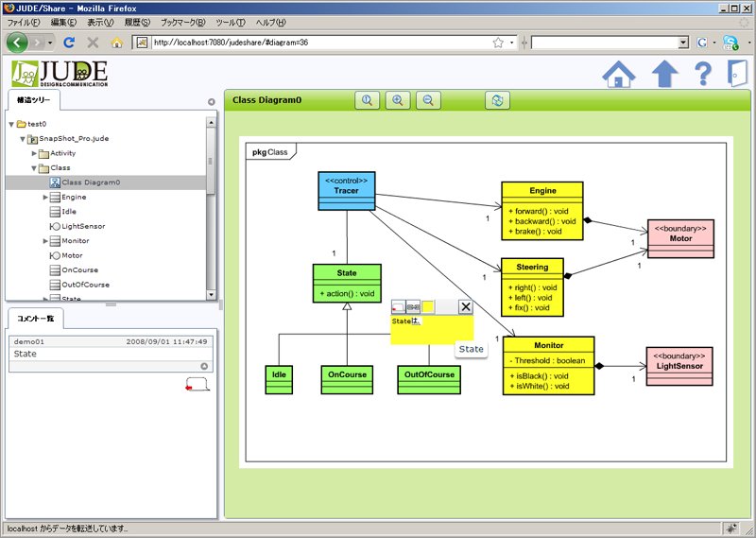Open the address bar dropdown arrow

pos(511,43)
